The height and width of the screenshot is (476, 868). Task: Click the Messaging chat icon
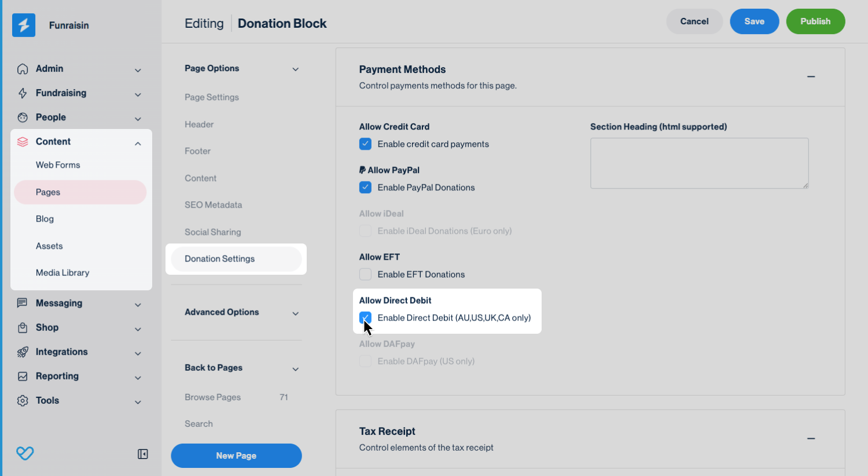click(23, 303)
